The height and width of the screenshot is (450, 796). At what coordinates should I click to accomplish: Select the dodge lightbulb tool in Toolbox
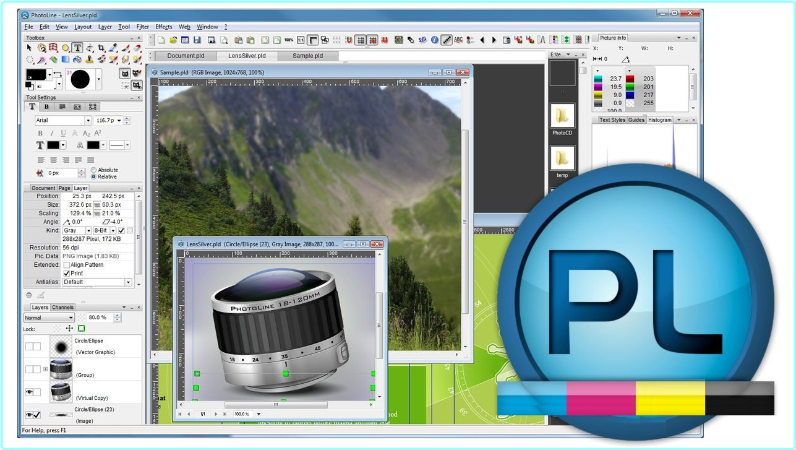pos(137,59)
